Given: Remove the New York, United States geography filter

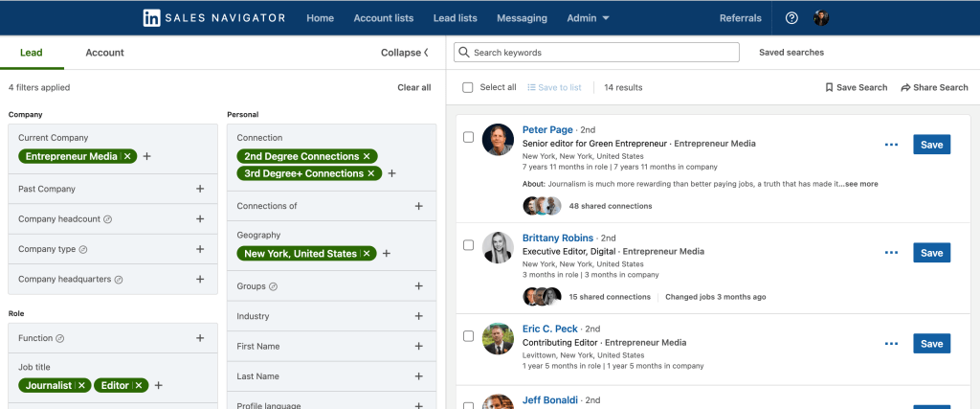Looking at the screenshot, I should click(367, 253).
